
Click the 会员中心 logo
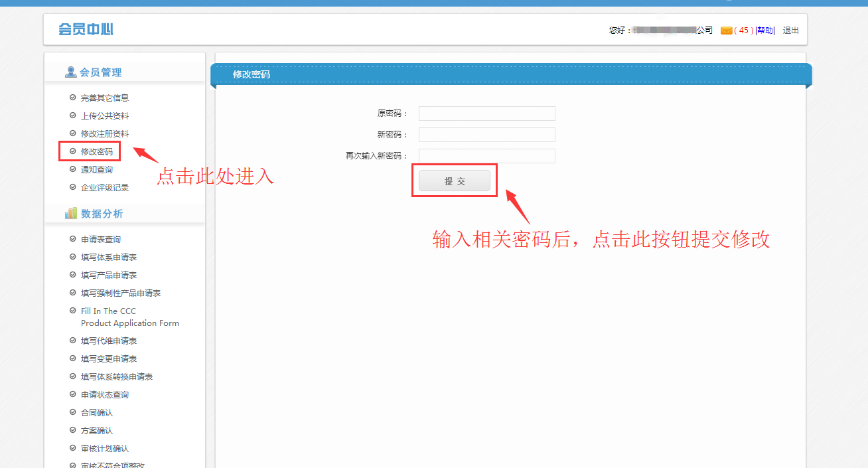pos(86,30)
